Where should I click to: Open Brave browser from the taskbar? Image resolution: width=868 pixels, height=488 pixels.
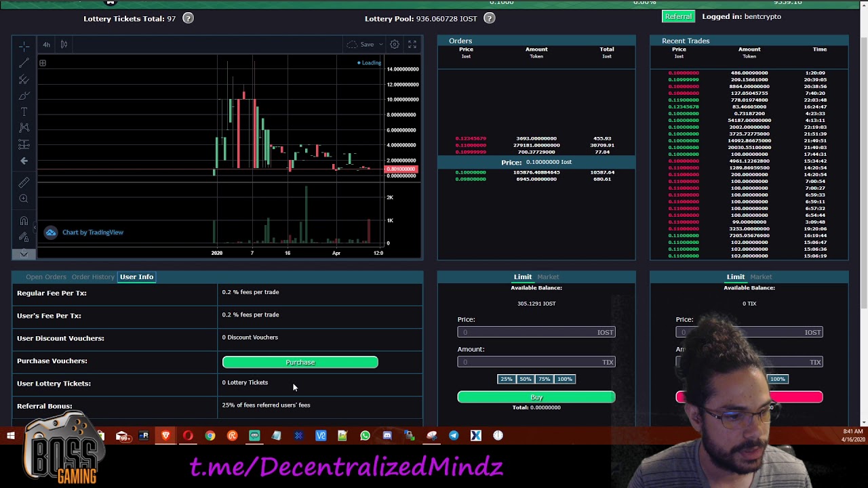(165, 436)
